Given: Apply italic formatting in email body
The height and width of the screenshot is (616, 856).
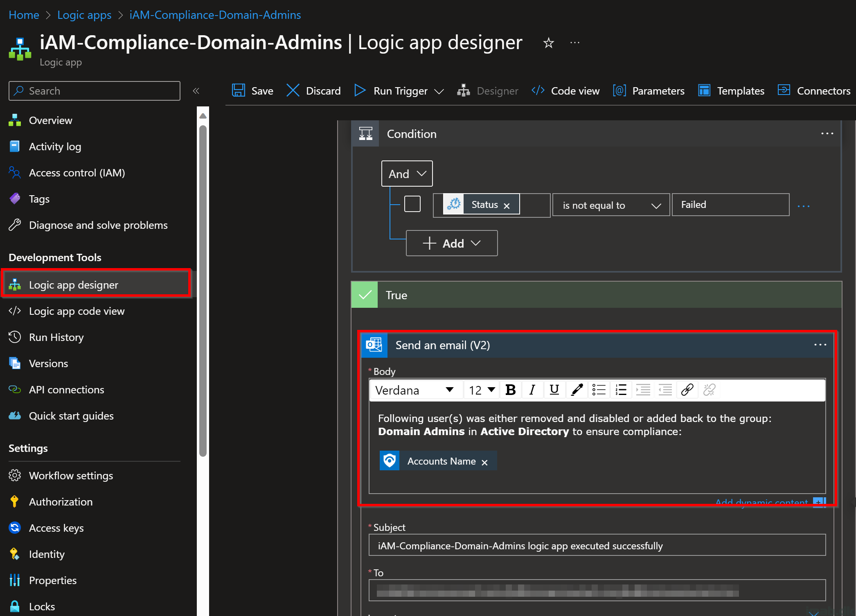Looking at the screenshot, I should [x=532, y=390].
